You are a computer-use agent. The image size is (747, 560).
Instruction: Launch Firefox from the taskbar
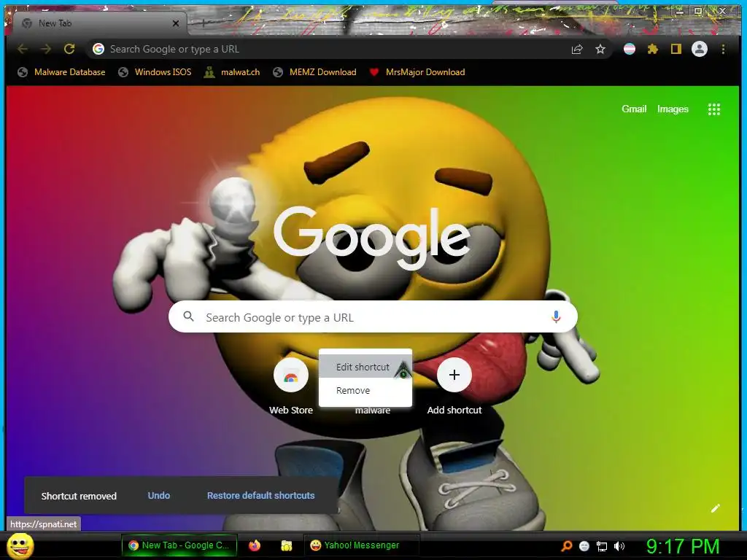[255, 545]
